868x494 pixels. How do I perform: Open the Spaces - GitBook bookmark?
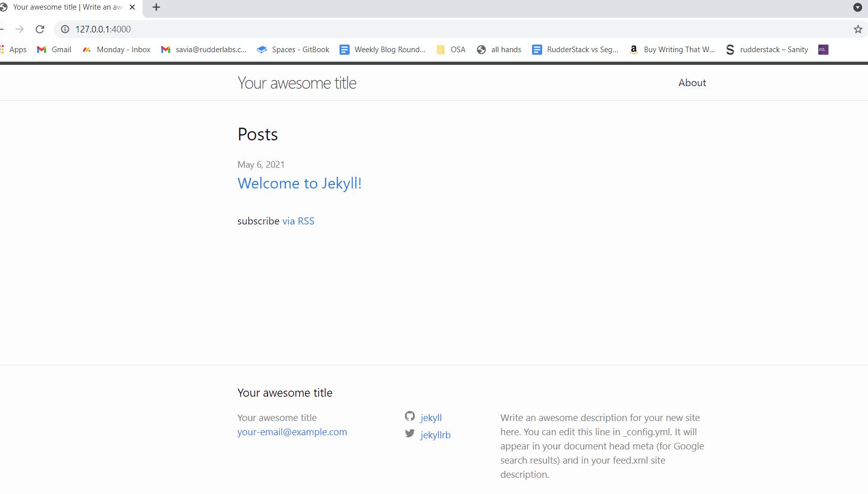(293, 50)
